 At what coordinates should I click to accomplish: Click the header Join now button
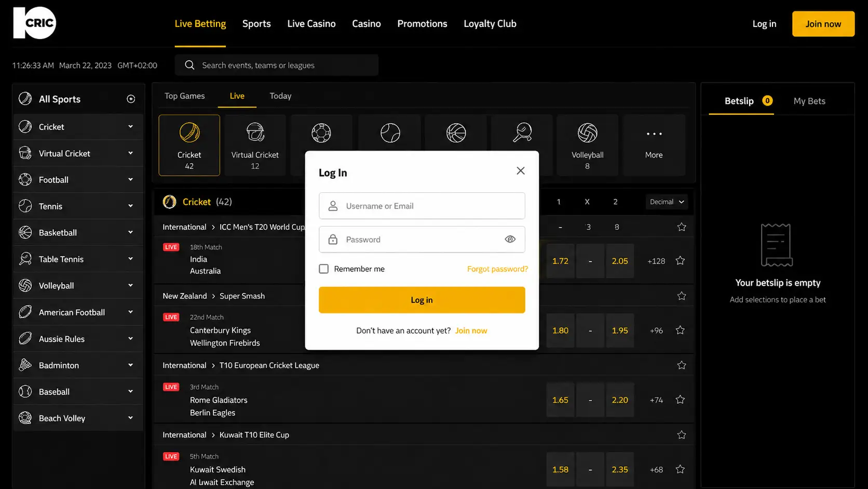[823, 24]
